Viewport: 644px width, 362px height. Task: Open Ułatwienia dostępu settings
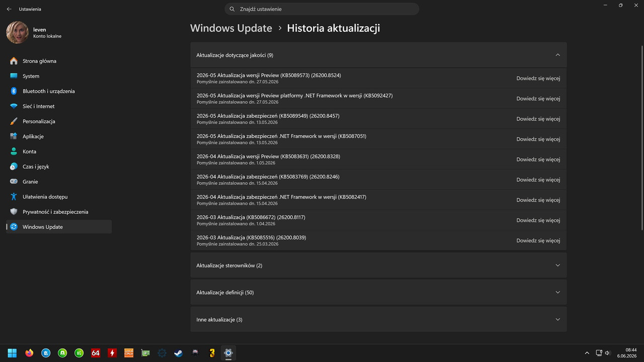pyautogui.click(x=59, y=197)
